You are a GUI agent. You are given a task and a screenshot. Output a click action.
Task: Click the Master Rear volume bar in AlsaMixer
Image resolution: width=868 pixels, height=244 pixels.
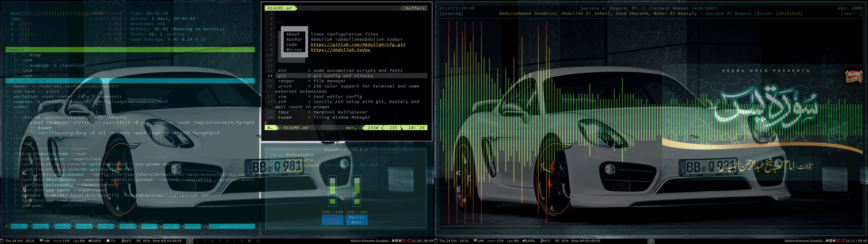pos(356,186)
